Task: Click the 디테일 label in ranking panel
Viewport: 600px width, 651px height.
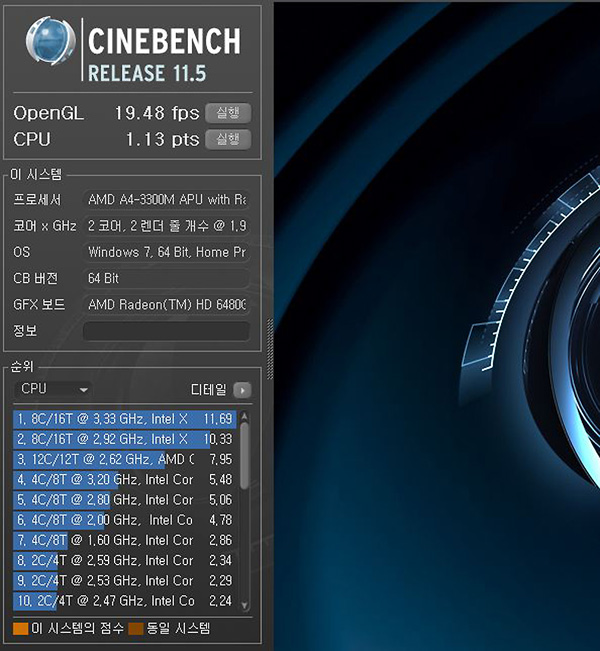Action: 208,389
